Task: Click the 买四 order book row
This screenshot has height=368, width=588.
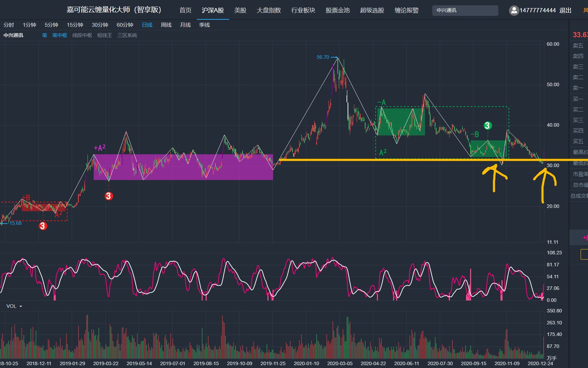Action: pyautogui.click(x=579, y=131)
